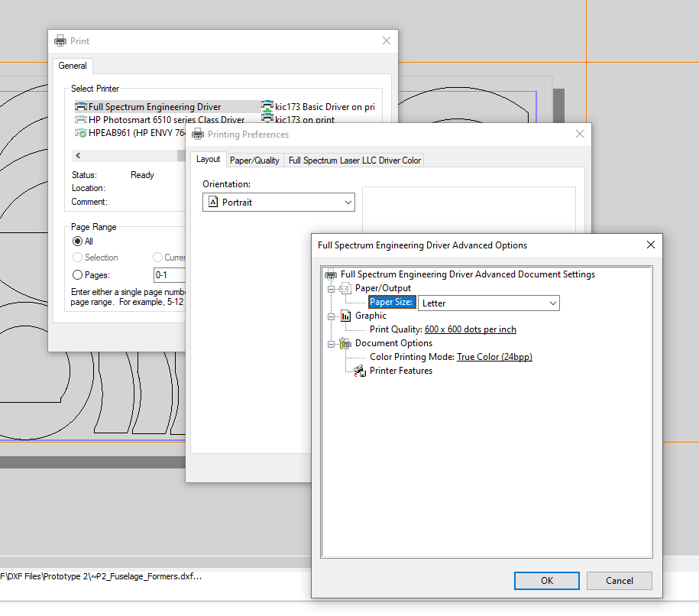699x616 pixels.
Task: Collapse the Paper/Output tree node
Action: coord(332,288)
